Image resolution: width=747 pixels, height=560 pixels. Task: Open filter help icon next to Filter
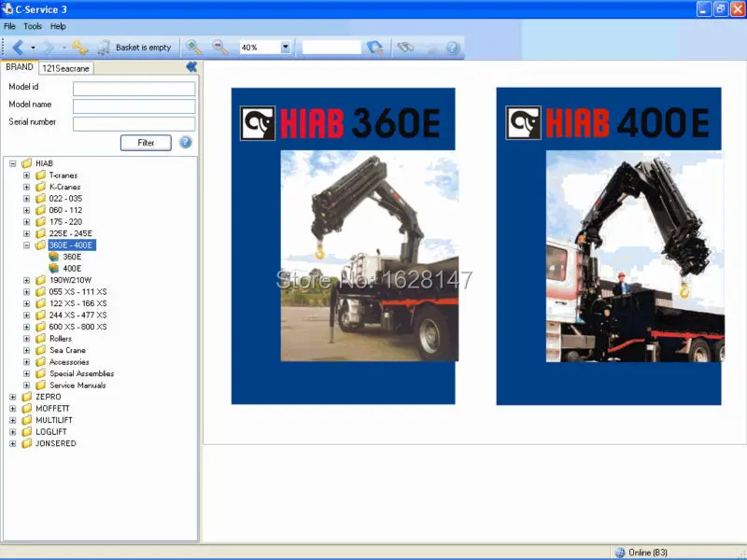click(185, 142)
